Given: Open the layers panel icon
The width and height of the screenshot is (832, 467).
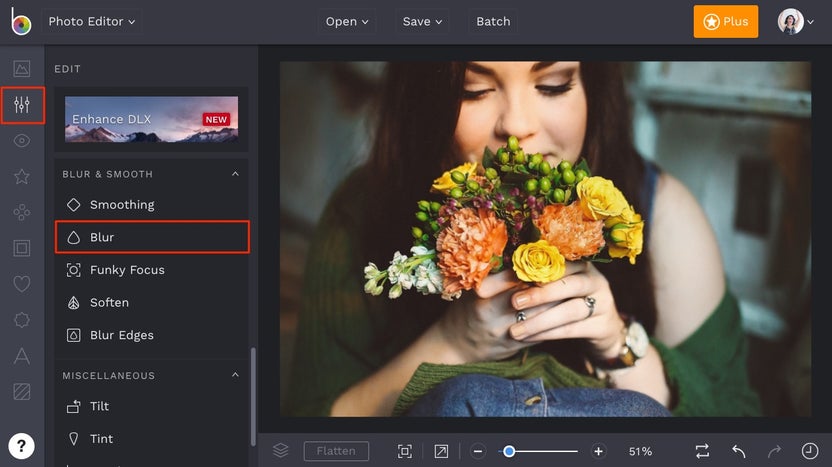Looking at the screenshot, I should [281, 451].
